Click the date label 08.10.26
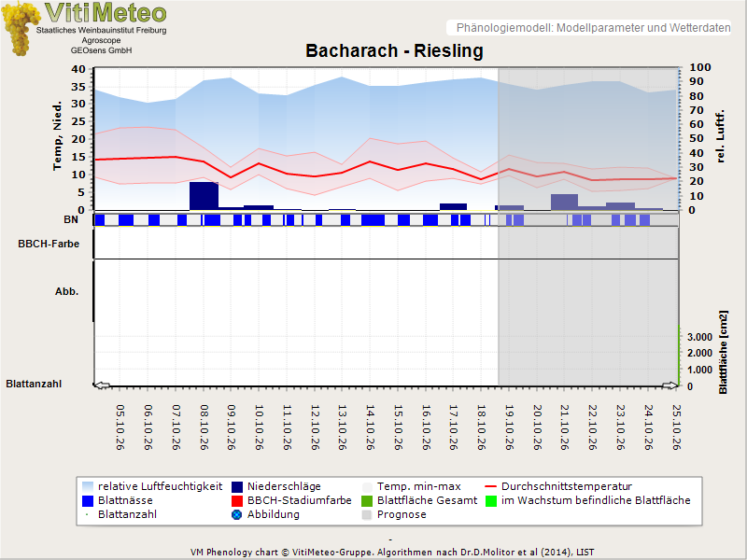Viewport: 747px width, 560px height. coord(204,427)
